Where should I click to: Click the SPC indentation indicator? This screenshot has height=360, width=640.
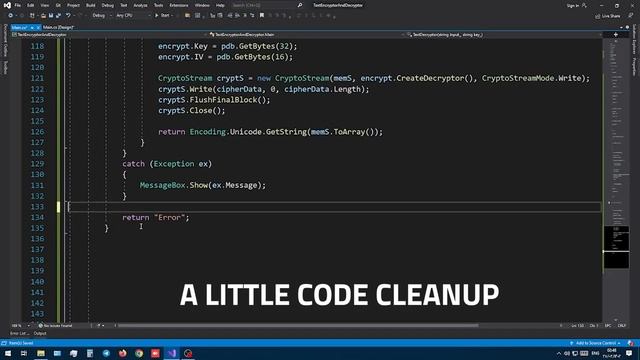coord(608,326)
